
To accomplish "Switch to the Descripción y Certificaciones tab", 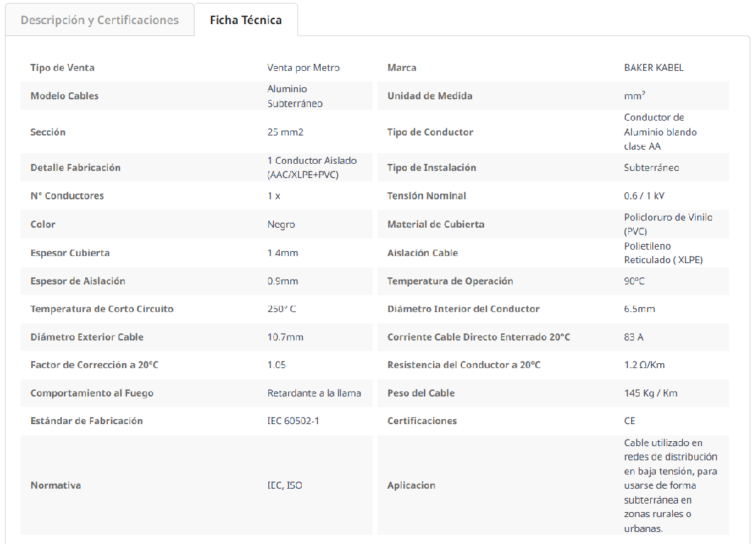I will click(x=99, y=20).
